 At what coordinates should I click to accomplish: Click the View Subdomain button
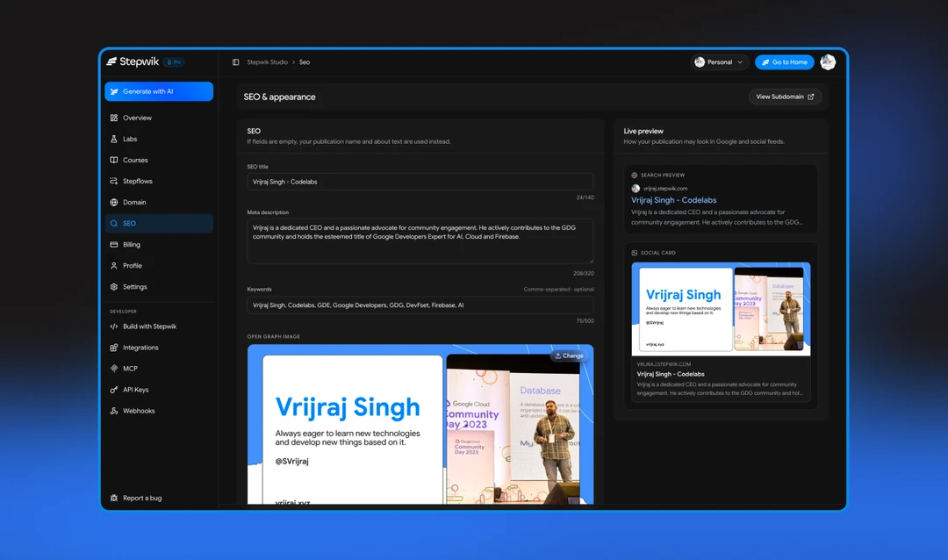(785, 97)
